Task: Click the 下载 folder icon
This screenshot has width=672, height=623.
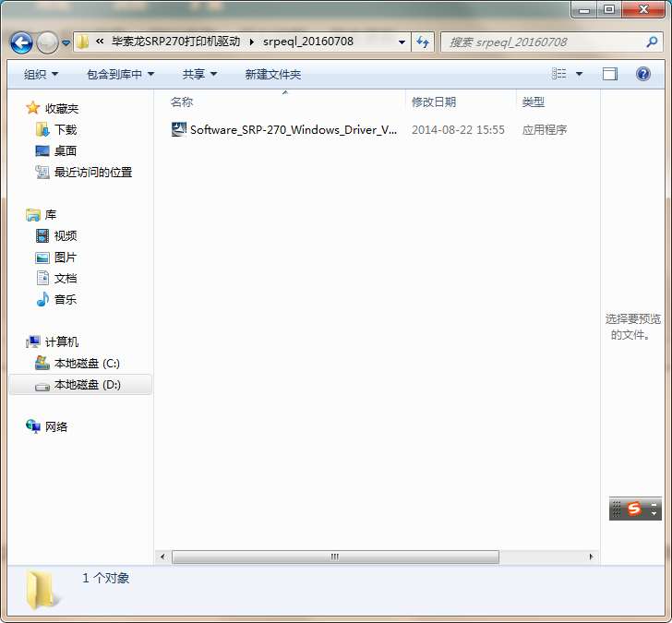Action: 42,129
